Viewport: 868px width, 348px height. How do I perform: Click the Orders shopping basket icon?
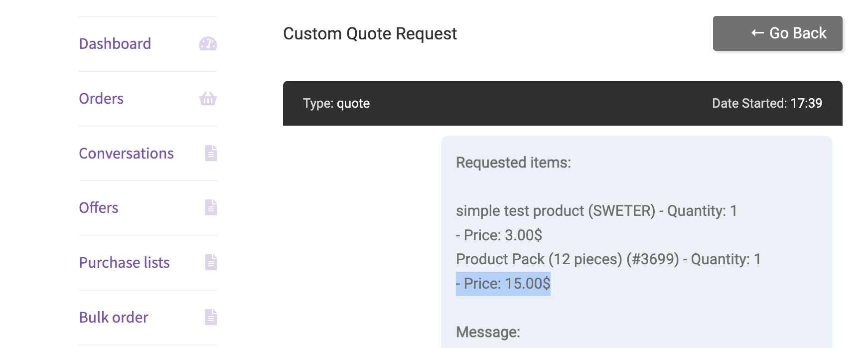click(x=208, y=99)
